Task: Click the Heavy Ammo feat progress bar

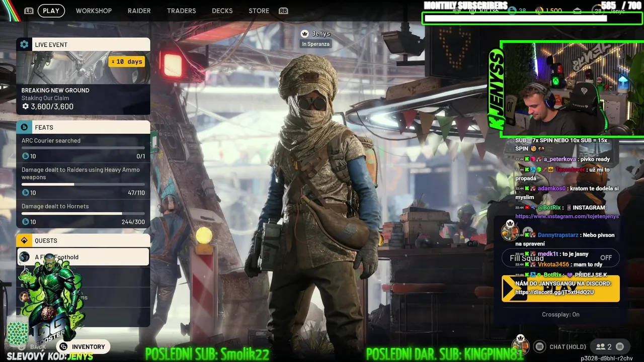Action: [x=83, y=185]
